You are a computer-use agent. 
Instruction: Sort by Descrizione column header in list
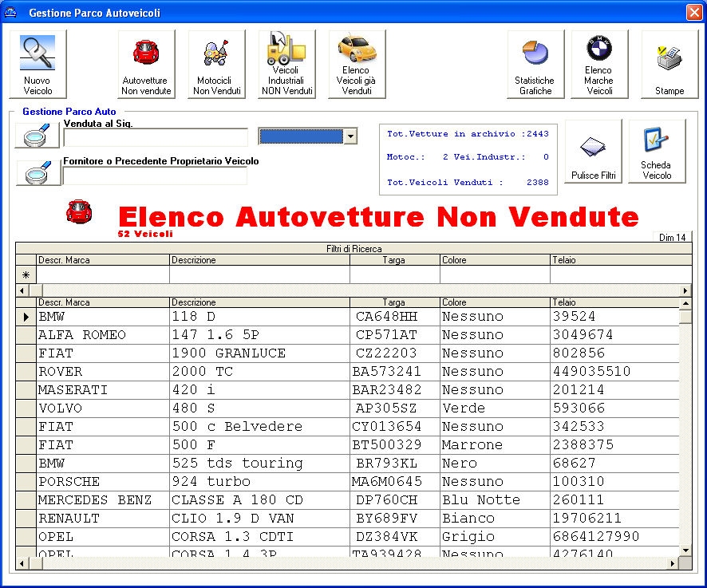click(x=259, y=302)
